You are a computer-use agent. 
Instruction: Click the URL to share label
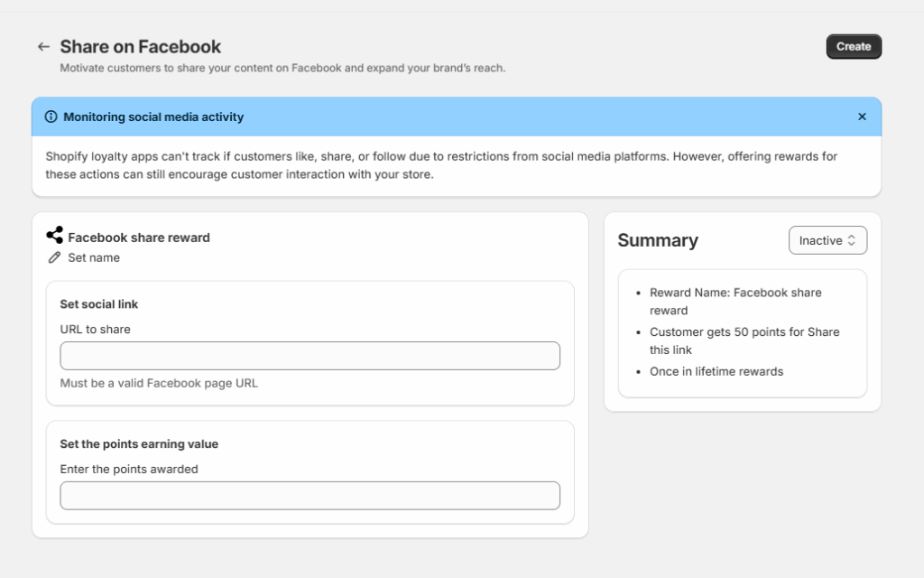(x=96, y=329)
